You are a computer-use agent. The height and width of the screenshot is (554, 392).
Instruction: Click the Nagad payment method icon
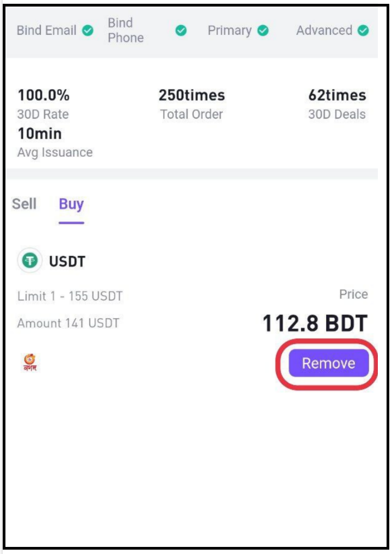[x=30, y=362]
